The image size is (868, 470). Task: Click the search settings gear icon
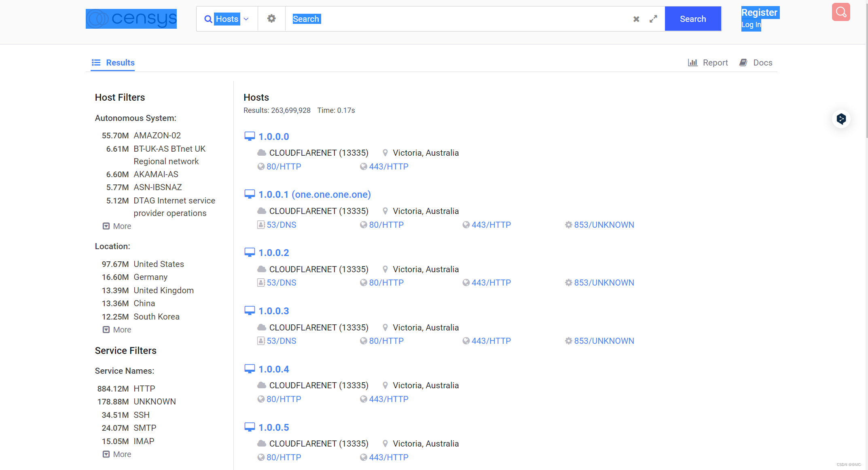click(x=271, y=19)
